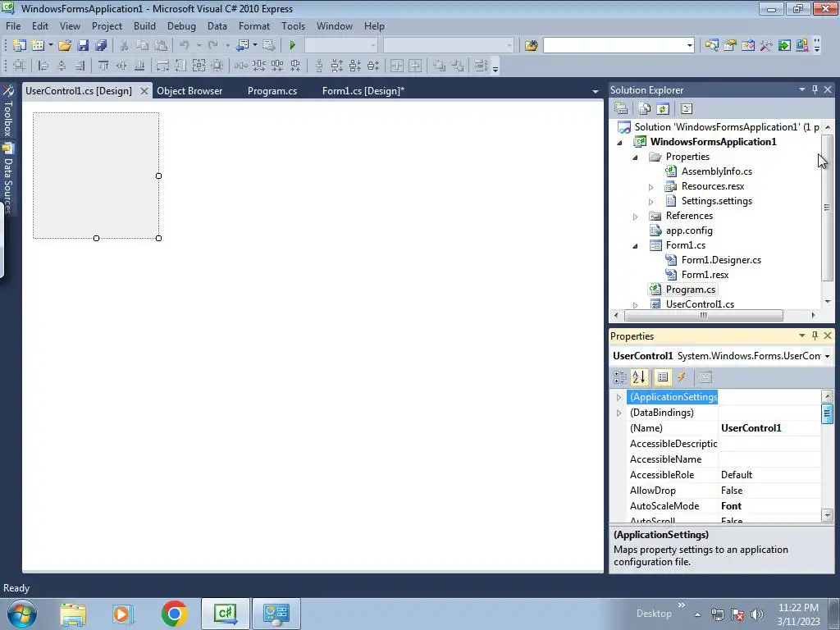Pin the Solution Explorer panel
The width and height of the screenshot is (840, 630).
[x=815, y=89]
